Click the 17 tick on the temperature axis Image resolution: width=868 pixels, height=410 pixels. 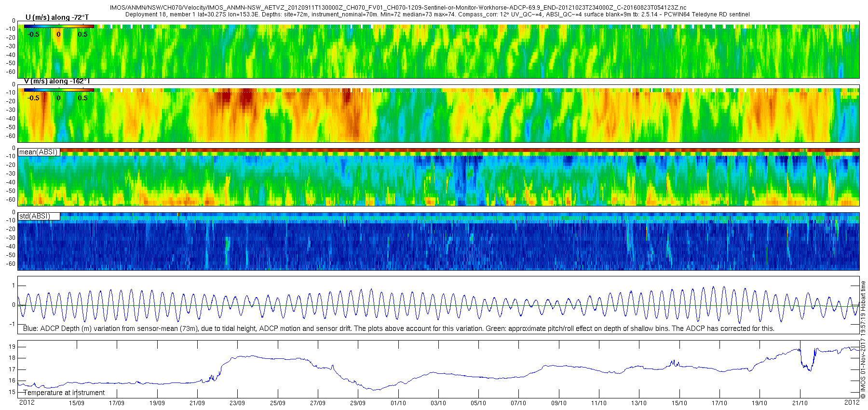pos(12,369)
